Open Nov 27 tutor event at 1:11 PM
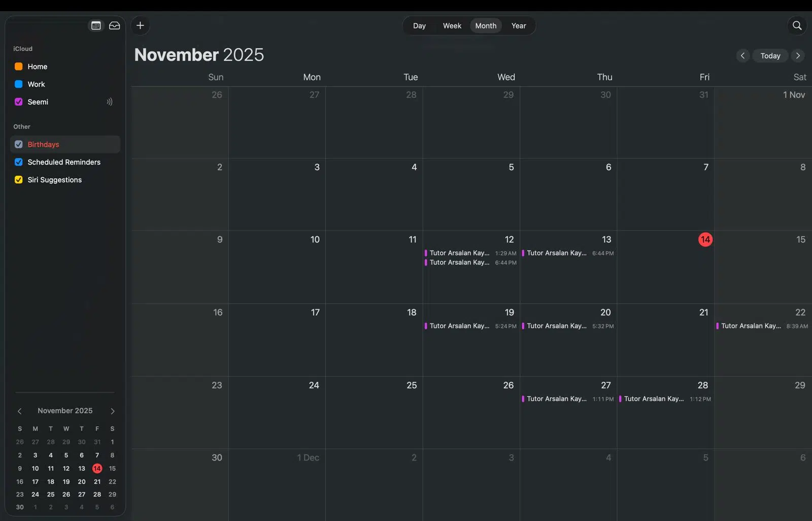The image size is (812, 521). [x=568, y=399]
